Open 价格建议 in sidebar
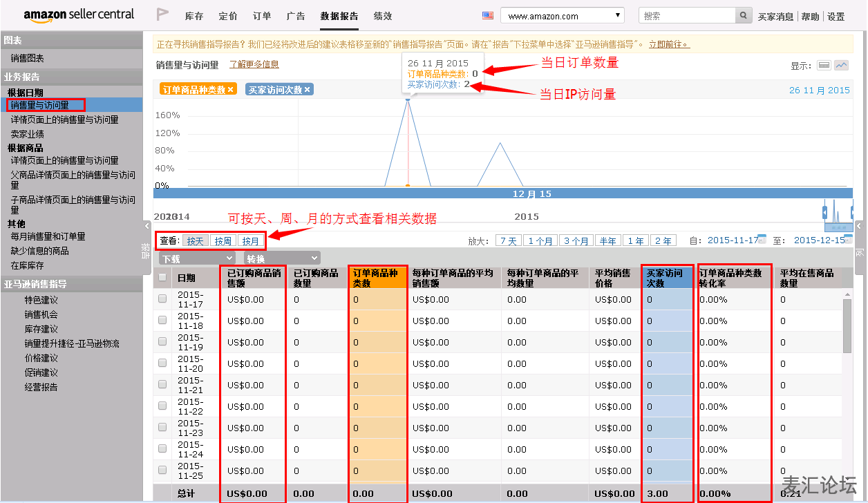The height and width of the screenshot is (503, 868). point(41,358)
